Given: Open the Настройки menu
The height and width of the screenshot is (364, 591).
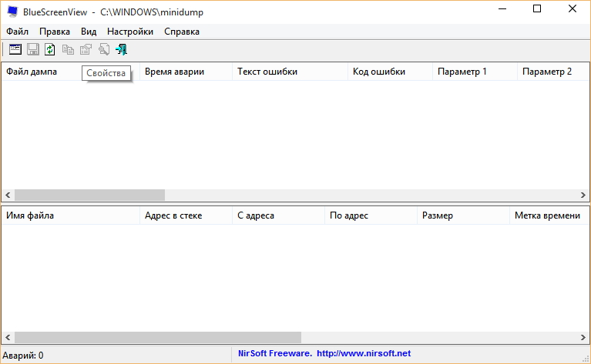Looking at the screenshot, I should tap(130, 32).
